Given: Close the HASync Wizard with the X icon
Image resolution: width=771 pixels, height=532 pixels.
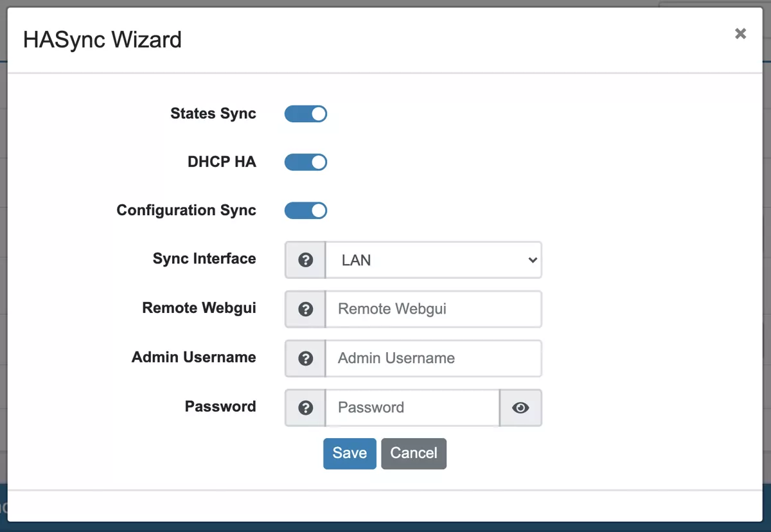Looking at the screenshot, I should [x=740, y=33].
